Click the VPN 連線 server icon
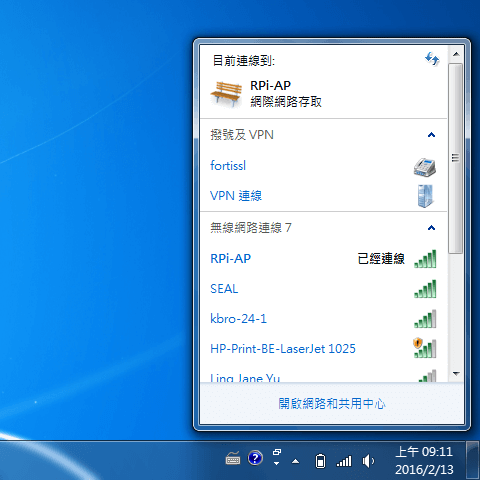Image resolution: width=480 pixels, height=480 pixels. click(425, 196)
